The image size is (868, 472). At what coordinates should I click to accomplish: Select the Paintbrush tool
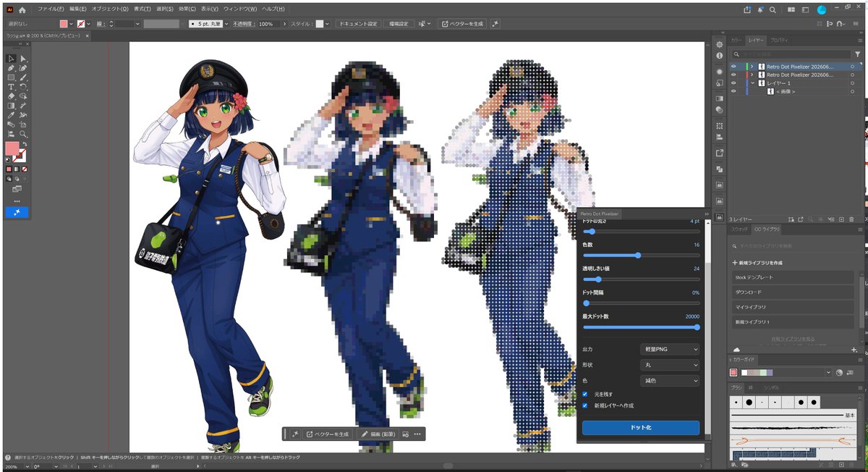pyautogui.click(x=23, y=77)
